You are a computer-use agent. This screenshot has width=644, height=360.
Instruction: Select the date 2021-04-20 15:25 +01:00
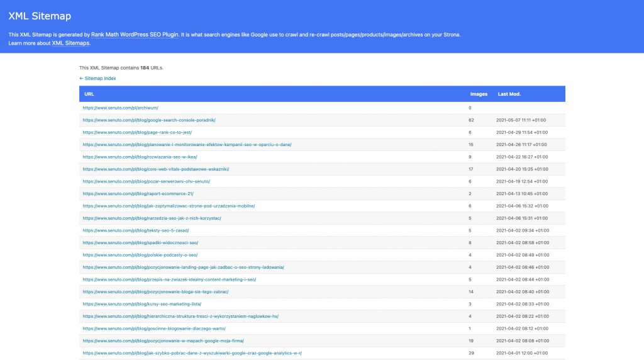click(522, 169)
